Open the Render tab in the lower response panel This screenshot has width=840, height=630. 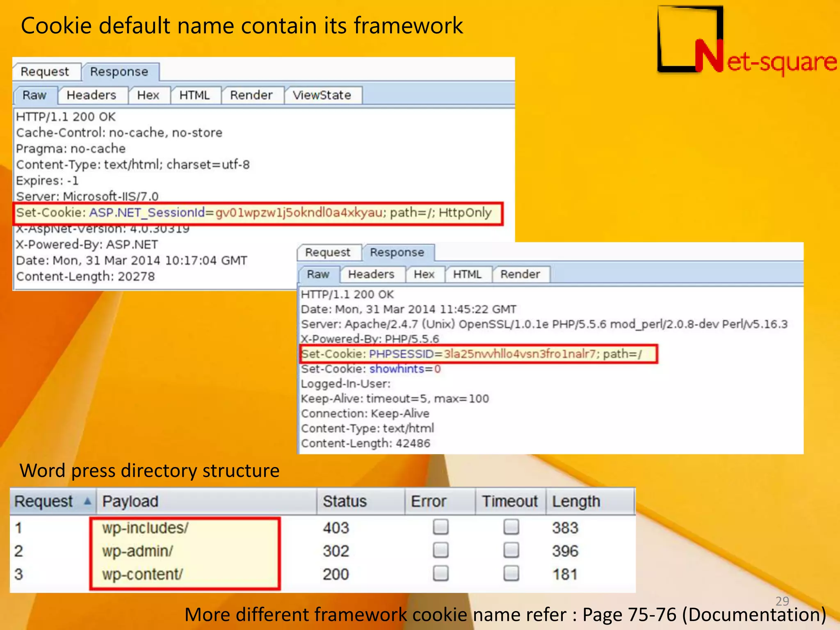(x=520, y=274)
